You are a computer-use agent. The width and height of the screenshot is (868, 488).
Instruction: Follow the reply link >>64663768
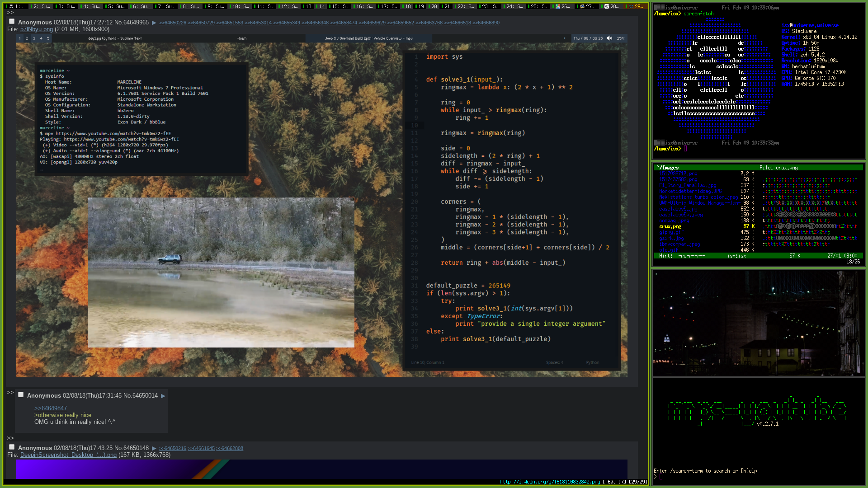tap(429, 23)
